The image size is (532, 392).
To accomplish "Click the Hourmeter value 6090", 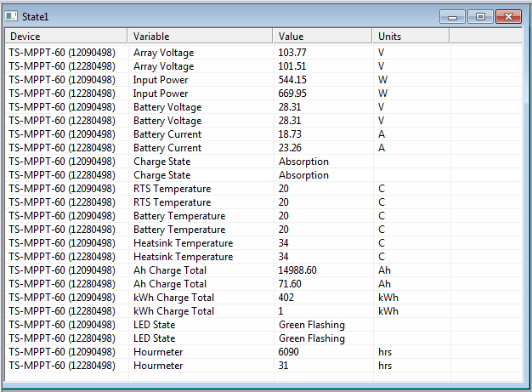I will (288, 352).
